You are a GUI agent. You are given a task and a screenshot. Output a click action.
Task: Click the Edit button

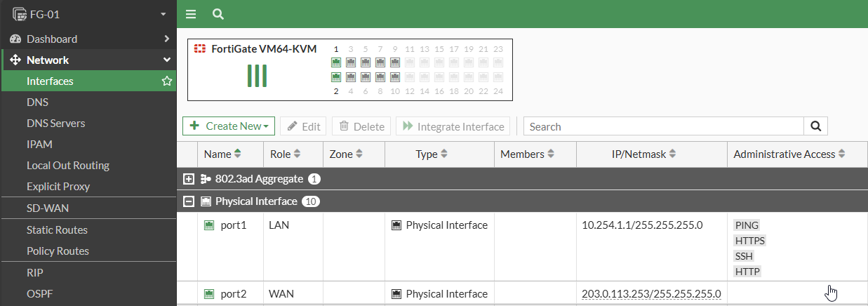tap(303, 126)
